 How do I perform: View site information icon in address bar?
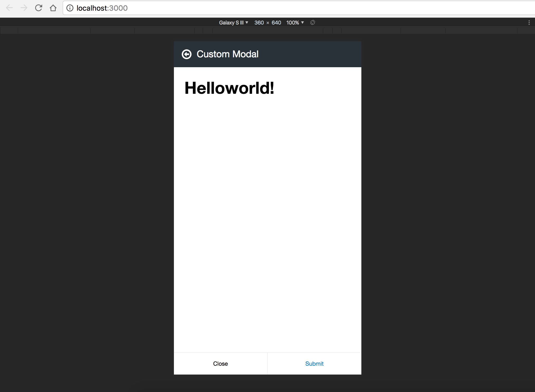click(70, 8)
